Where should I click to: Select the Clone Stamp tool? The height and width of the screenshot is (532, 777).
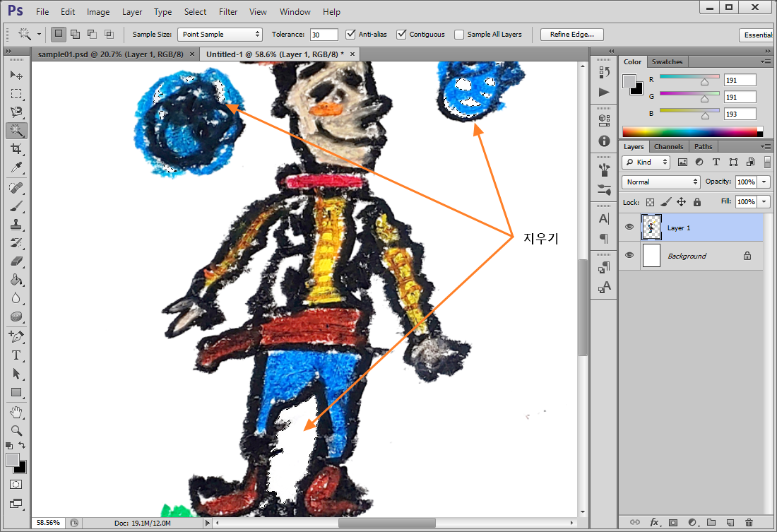16,225
